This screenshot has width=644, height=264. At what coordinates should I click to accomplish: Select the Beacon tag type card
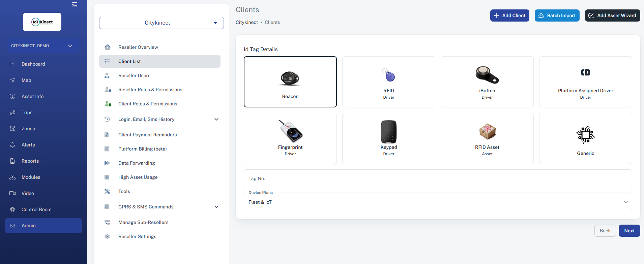click(290, 82)
